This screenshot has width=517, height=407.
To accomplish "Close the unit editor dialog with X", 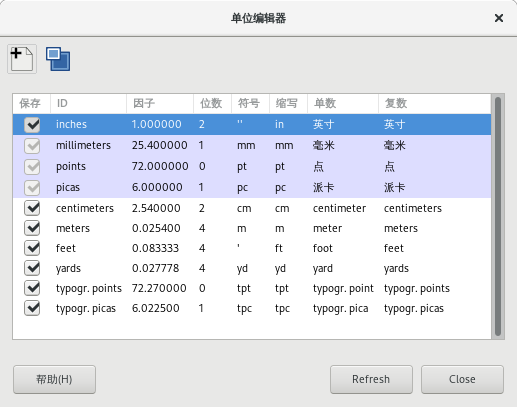I will 499,18.
